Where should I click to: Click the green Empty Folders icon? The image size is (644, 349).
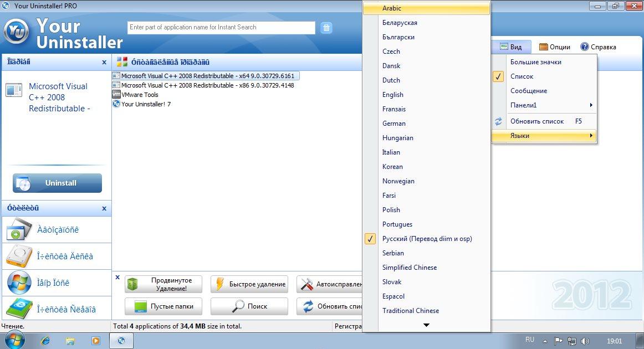[x=140, y=306]
